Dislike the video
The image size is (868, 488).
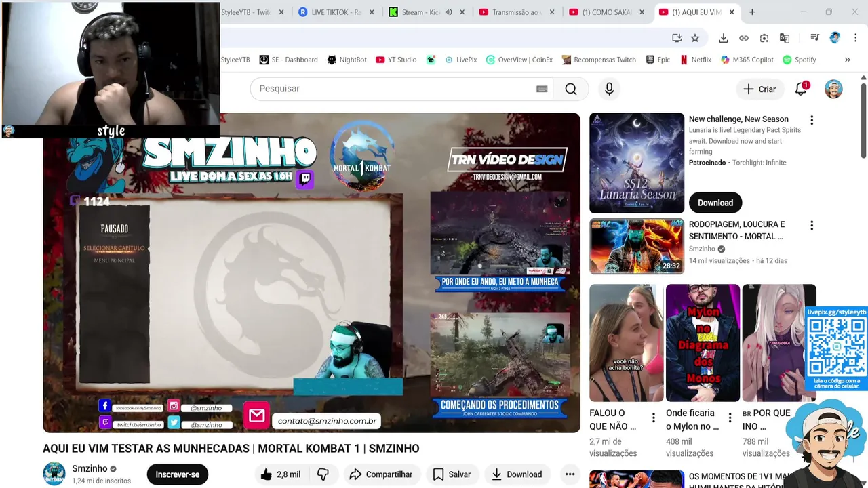click(323, 474)
